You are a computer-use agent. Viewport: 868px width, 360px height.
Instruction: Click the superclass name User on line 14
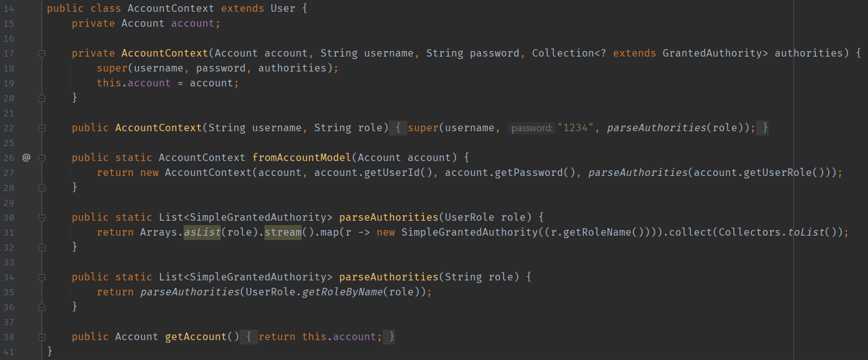(283, 8)
